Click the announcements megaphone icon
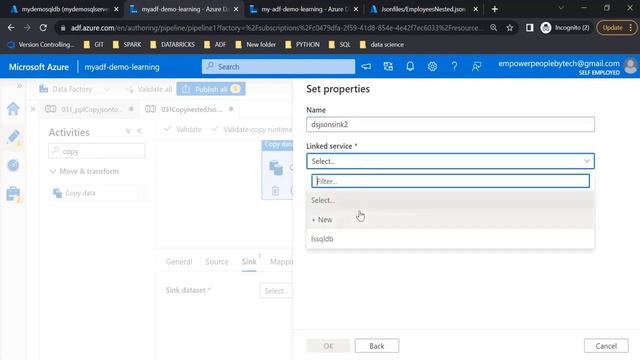 point(366,66)
